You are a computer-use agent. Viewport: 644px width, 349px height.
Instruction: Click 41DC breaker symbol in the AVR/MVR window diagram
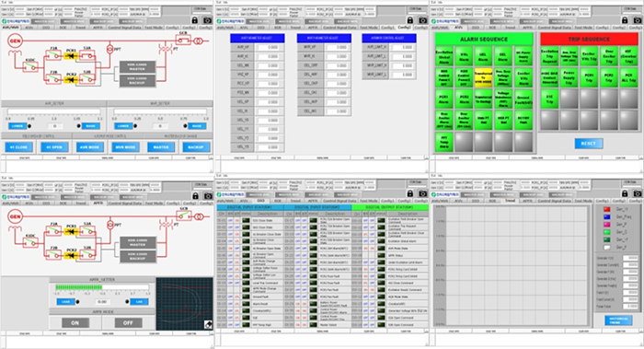coord(30,66)
